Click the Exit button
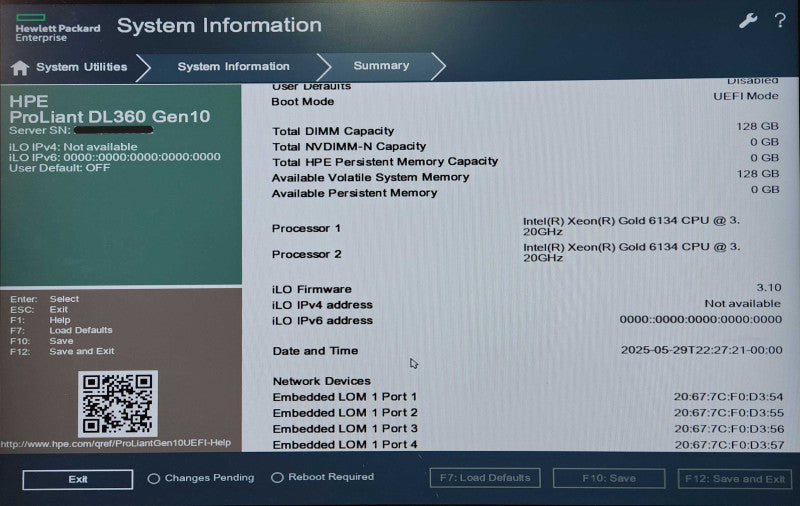800x506 pixels. [78, 479]
